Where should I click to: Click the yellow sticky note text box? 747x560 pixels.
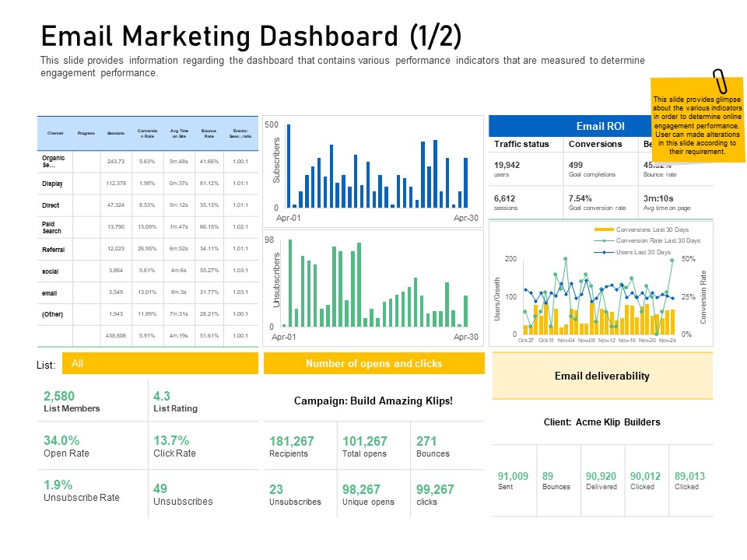(x=697, y=120)
